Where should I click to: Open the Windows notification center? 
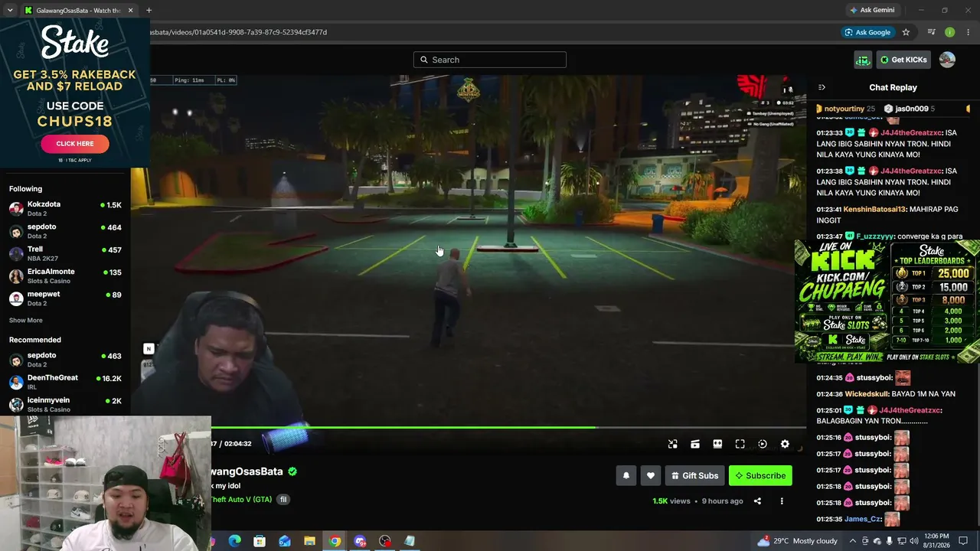[963, 541]
